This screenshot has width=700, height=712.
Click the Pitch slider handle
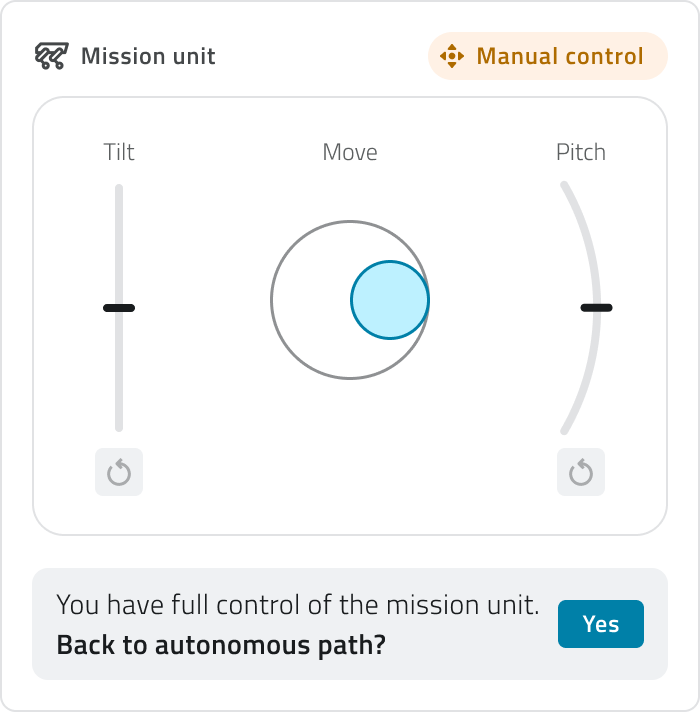click(597, 308)
